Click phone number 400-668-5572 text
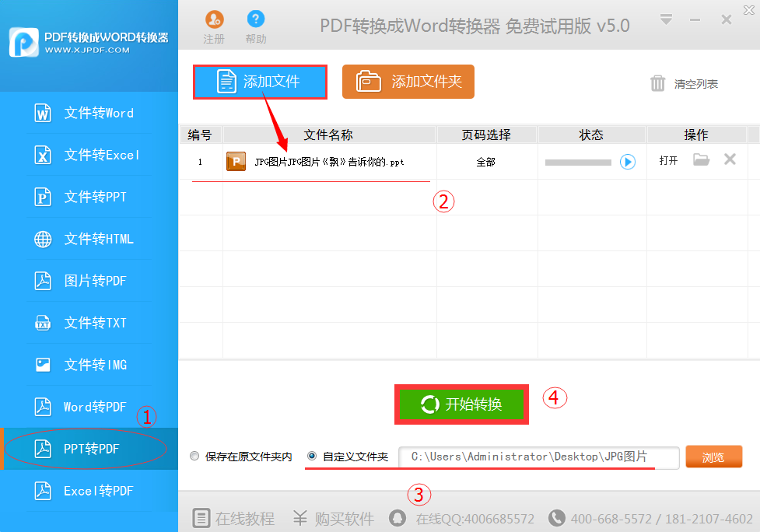This screenshot has height=532, width=760. [x=611, y=519]
